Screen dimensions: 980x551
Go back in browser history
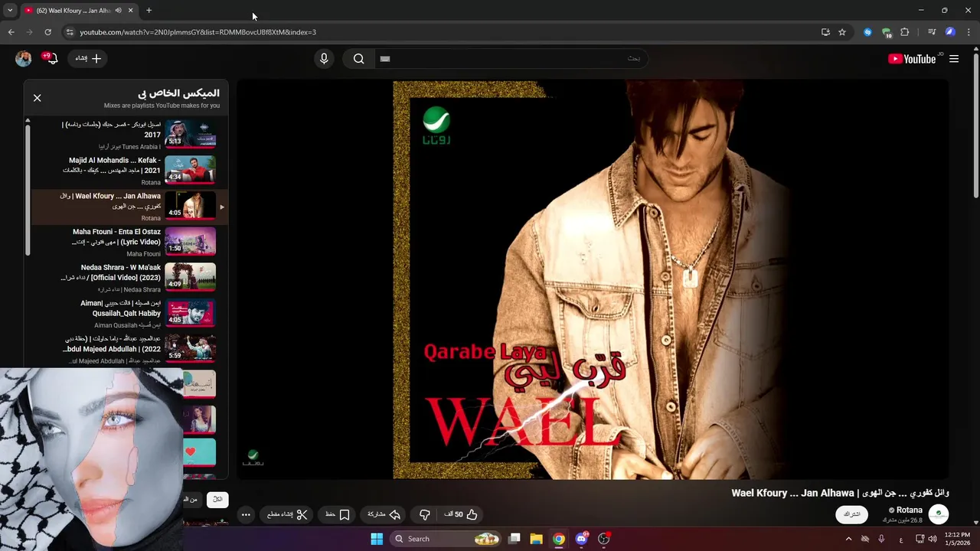pos(11,32)
